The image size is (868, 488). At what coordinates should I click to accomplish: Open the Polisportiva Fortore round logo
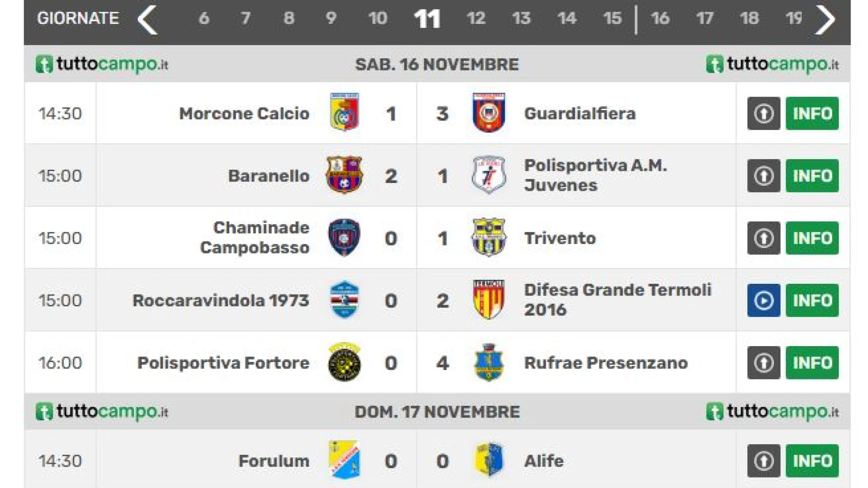pyautogui.click(x=344, y=362)
